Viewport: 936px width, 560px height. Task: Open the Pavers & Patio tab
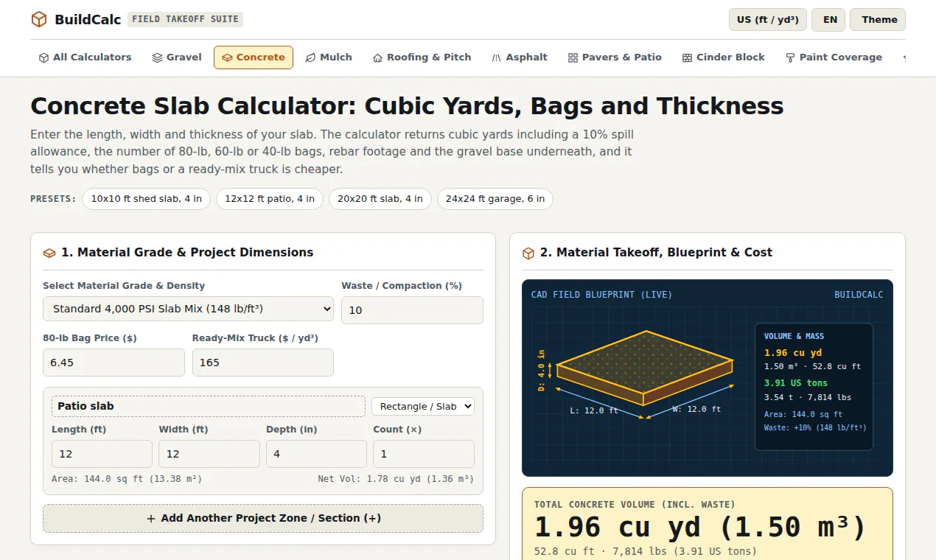615,57
